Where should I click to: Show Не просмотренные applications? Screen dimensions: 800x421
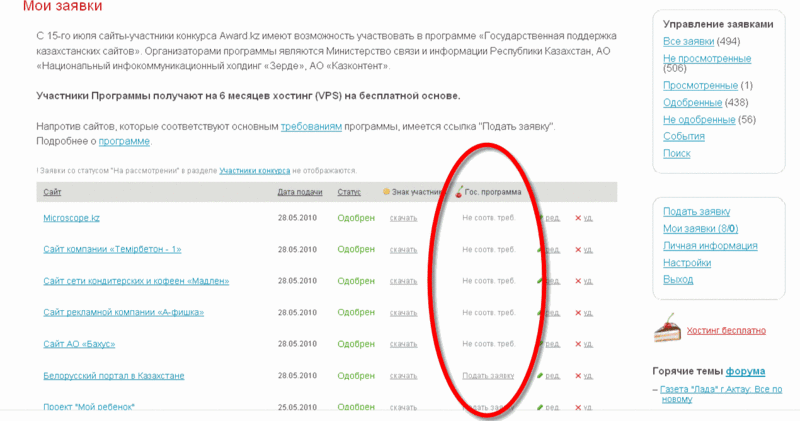(707, 58)
